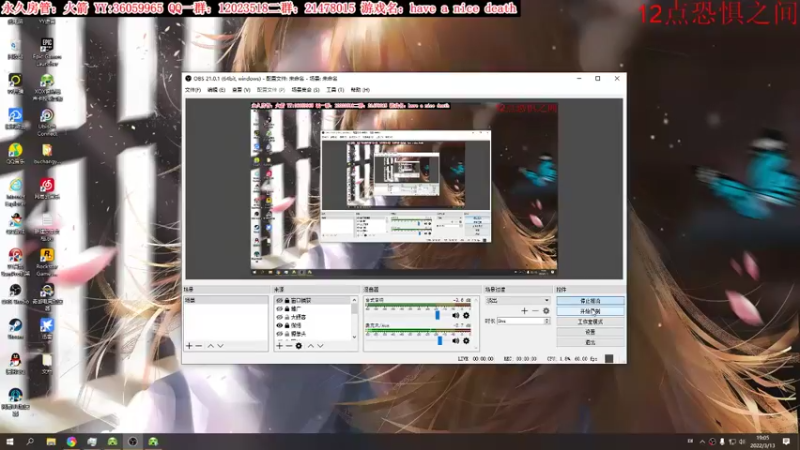Open the Rockstar Games Launcher desktop icon
The image size is (800, 450).
click(x=47, y=262)
